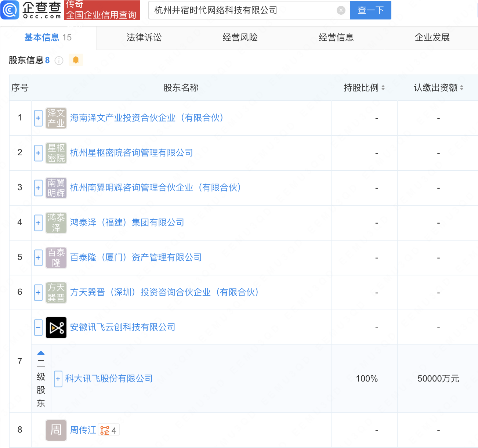Viewport: 478px width, 448px height.
Task: Collapse the 二级股东 section arrow
Action: [x=41, y=353]
